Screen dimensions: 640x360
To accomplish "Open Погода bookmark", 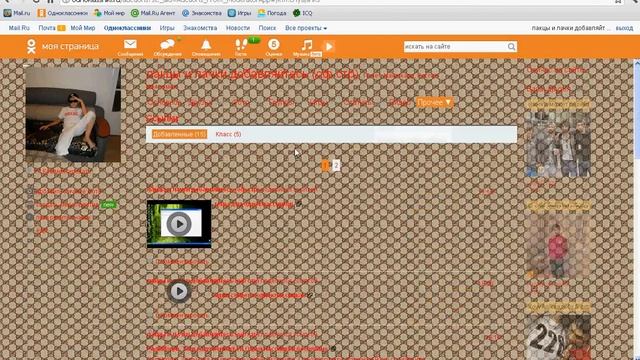I will 272,13.
